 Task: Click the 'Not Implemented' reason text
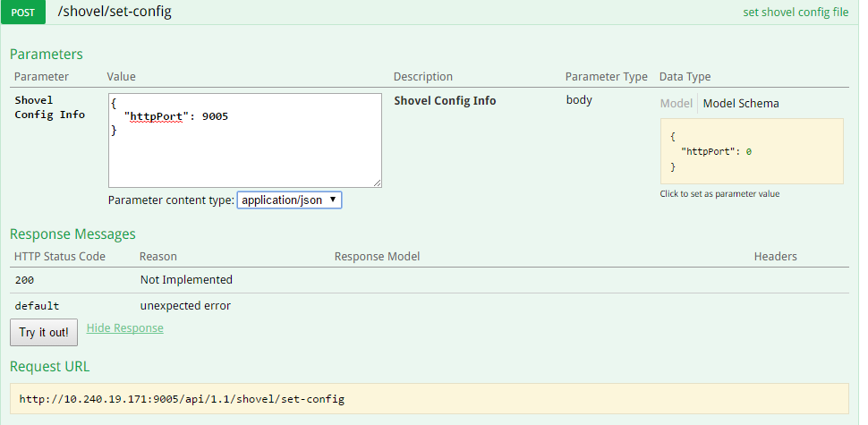[x=186, y=280]
